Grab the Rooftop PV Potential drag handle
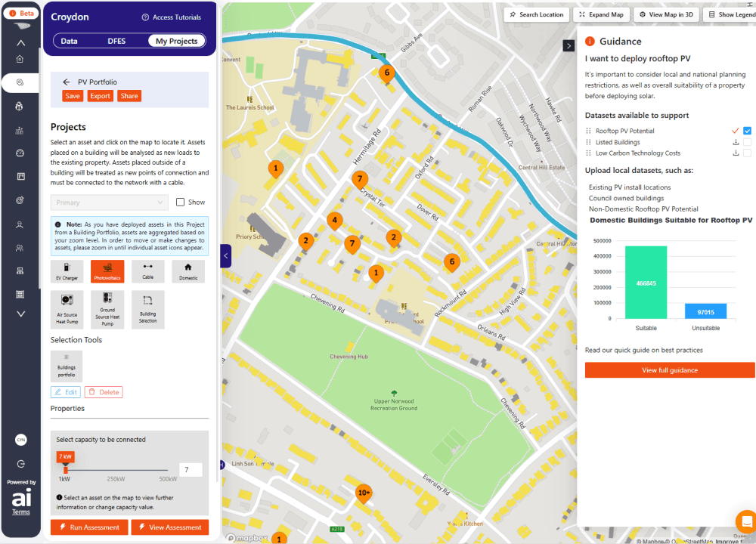756x544 pixels. 588,131
